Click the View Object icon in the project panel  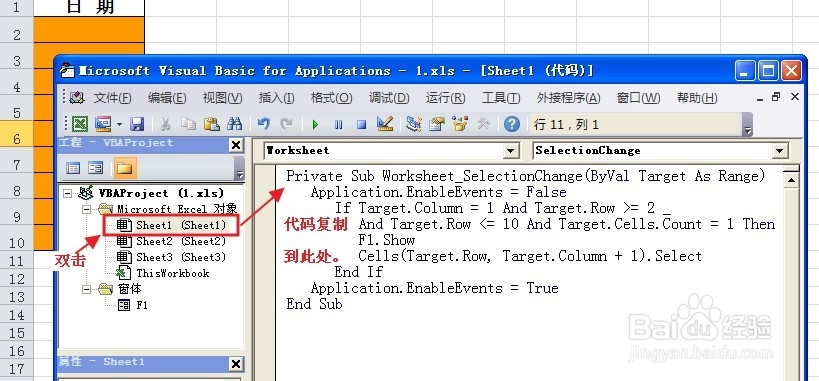[x=96, y=168]
